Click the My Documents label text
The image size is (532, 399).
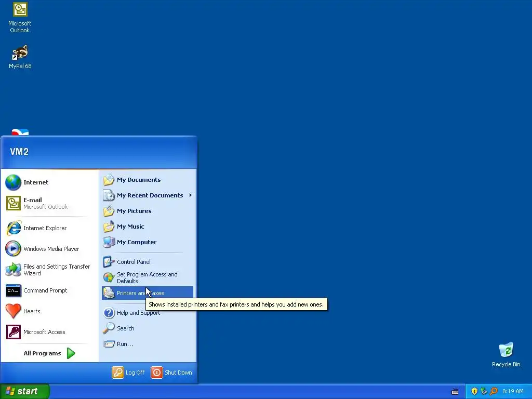pos(139,180)
